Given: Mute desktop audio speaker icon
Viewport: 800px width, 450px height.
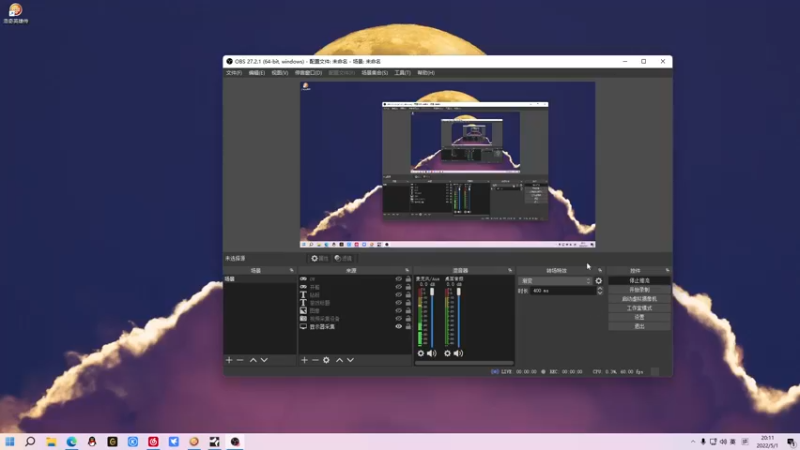Looking at the screenshot, I should pos(458,353).
